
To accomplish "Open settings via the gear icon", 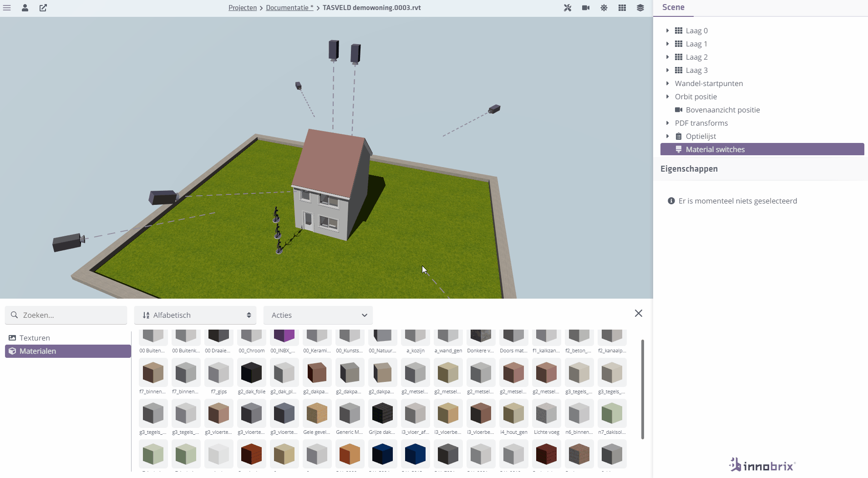I will 604,8.
